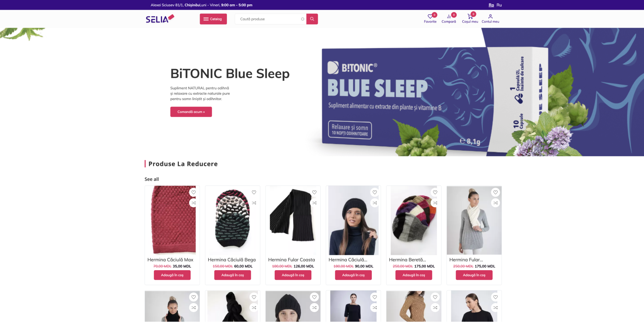Toggle the heart on Hermina Căciulă Bega

(254, 192)
